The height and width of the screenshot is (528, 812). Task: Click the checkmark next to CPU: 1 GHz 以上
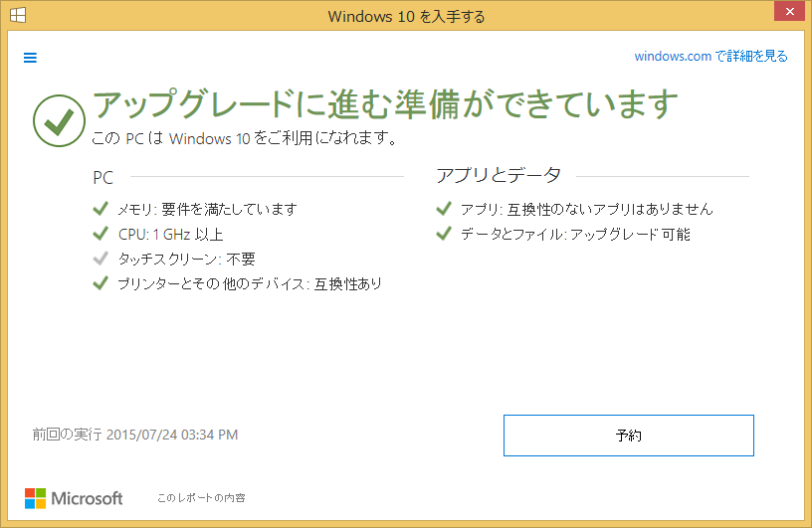pos(100,234)
